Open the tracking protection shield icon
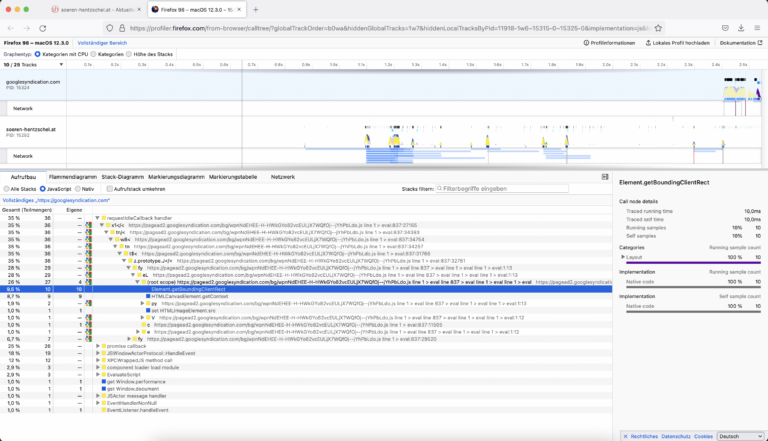Viewport: 768px width, 441px height. click(110, 28)
